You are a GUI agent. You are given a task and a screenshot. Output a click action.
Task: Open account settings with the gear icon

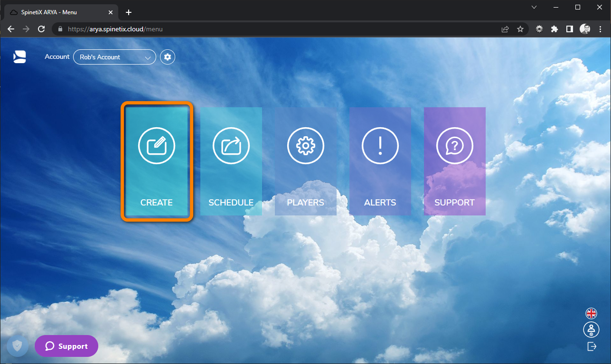click(x=167, y=56)
